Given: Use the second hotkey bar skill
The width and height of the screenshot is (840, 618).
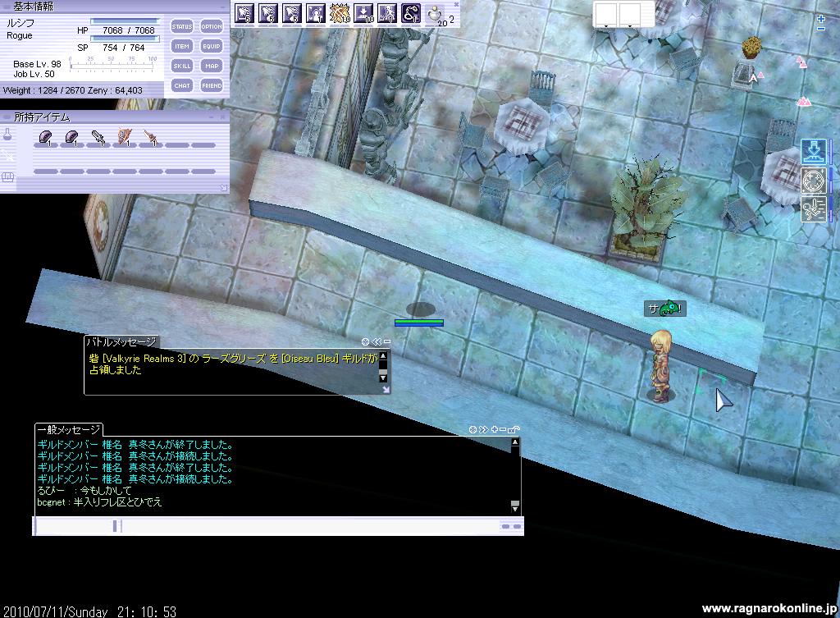Looking at the screenshot, I should tap(268, 13).
